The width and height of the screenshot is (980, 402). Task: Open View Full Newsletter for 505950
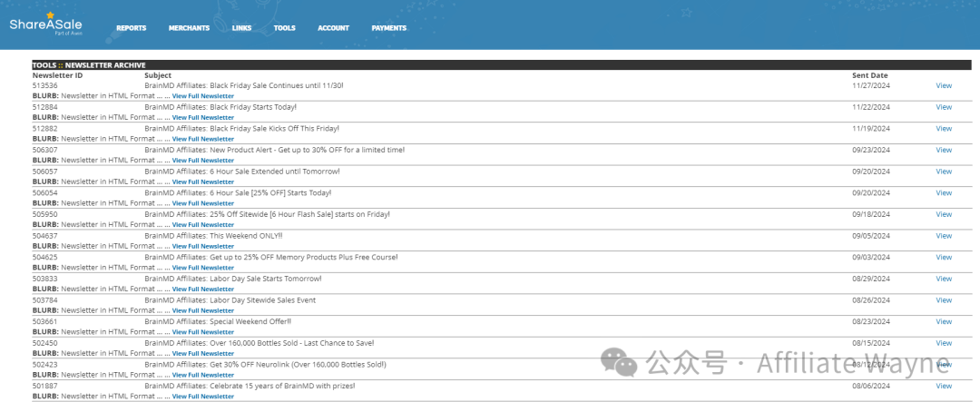[x=203, y=225]
